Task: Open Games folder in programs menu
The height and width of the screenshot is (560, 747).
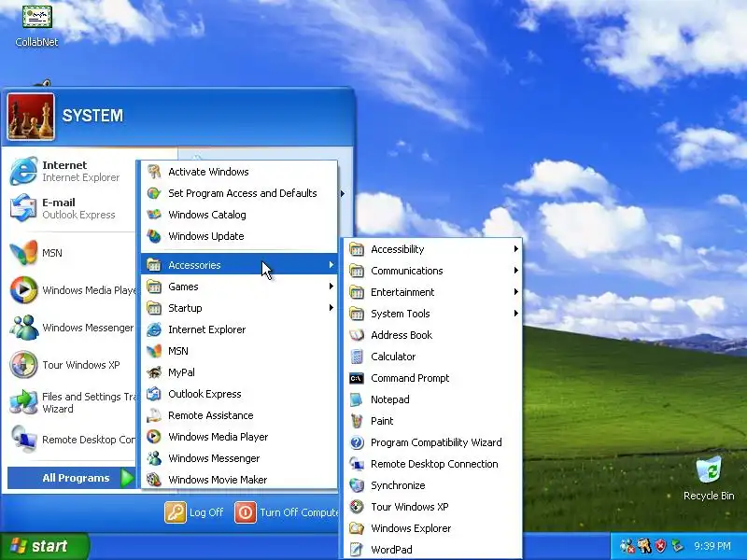Action: pyautogui.click(x=239, y=287)
